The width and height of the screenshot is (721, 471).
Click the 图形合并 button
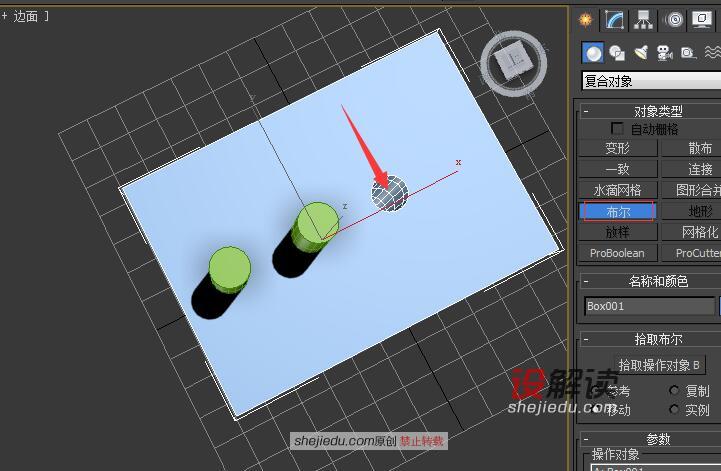(691, 190)
